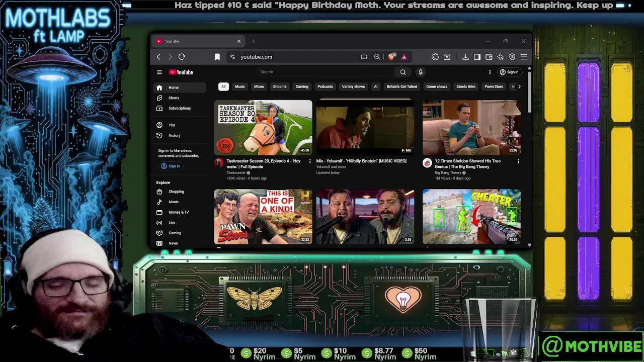Viewport: 644px width, 362px height.
Task: Select the Music filter chip
Action: tap(240, 86)
